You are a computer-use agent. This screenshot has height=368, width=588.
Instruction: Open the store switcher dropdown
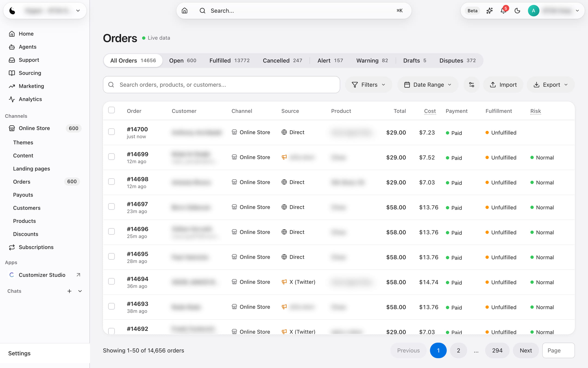point(45,11)
